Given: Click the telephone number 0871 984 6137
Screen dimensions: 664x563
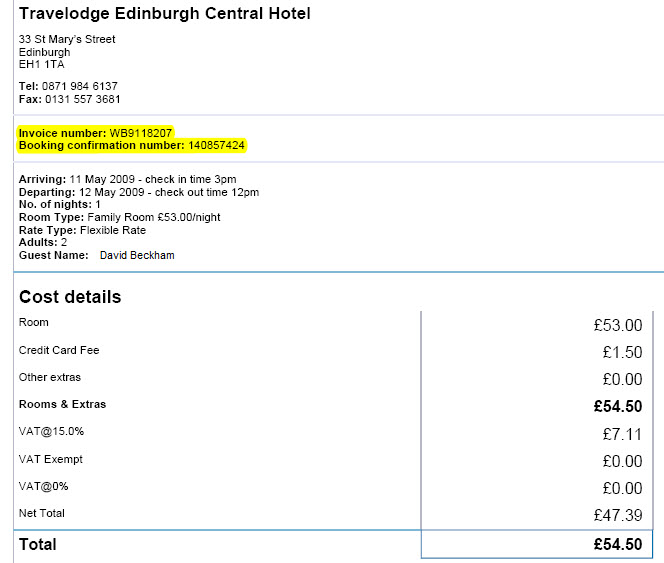Looking at the screenshot, I should [x=80, y=86].
